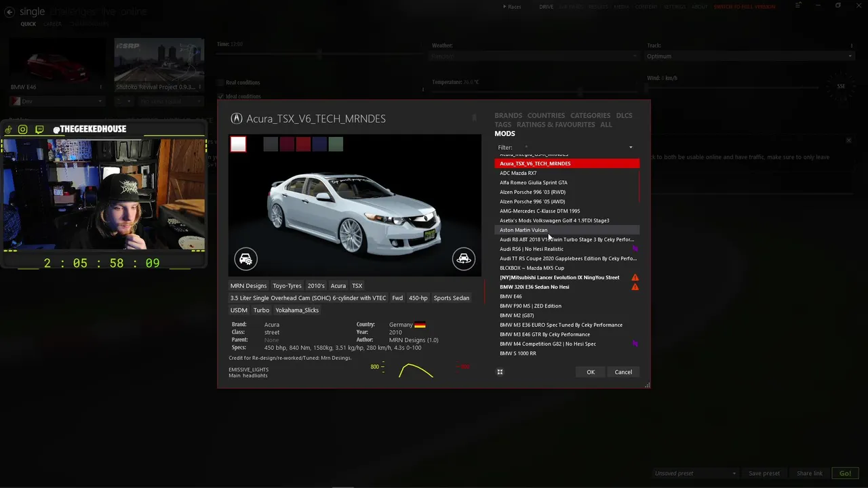
Task: Select ADC Mazda RX7 in list
Action: 567,173
